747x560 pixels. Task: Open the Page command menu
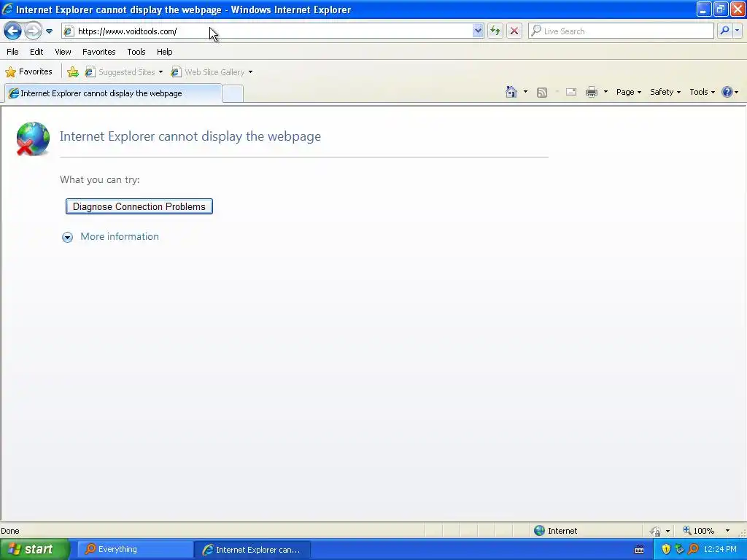point(628,92)
